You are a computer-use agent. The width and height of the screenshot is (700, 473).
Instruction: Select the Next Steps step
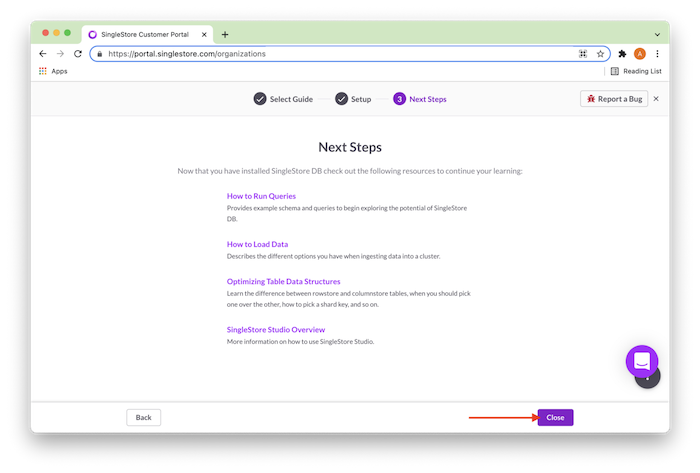[420, 99]
